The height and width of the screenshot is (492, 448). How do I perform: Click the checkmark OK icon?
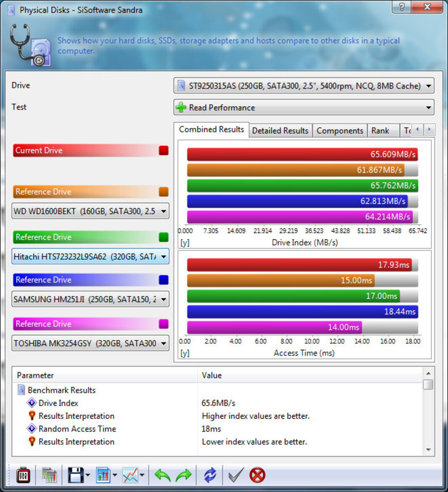236,475
